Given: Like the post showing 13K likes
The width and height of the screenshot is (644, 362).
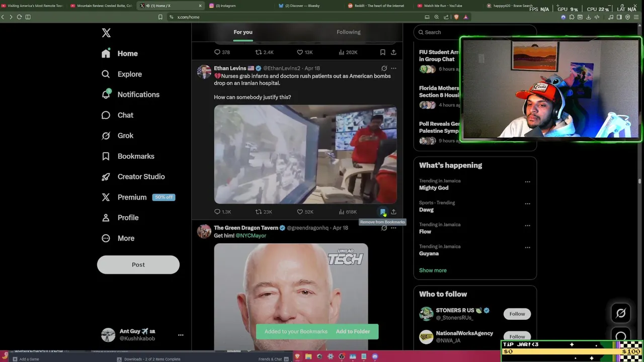Looking at the screenshot, I should [x=305, y=52].
